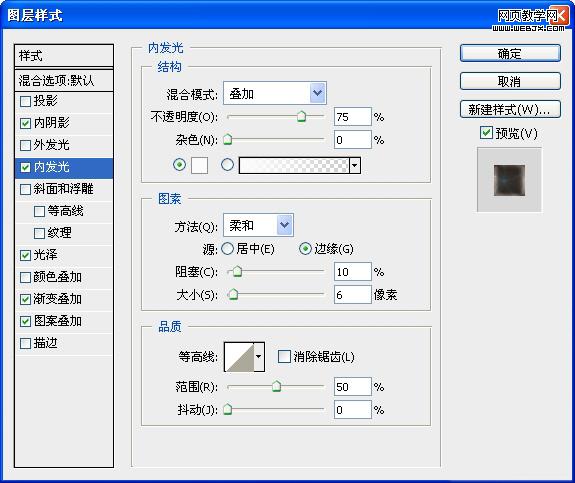Open the 渐变叠加 style settings row
This screenshot has width=575, height=483.
click(x=64, y=299)
